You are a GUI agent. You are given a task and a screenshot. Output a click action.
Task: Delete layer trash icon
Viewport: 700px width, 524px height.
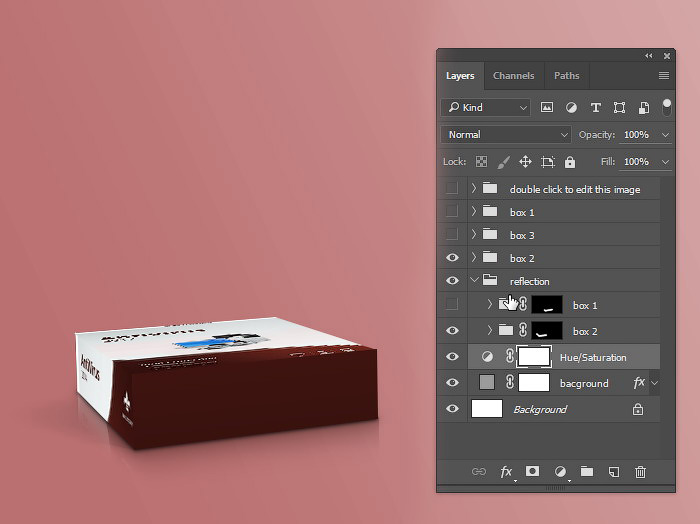pyautogui.click(x=640, y=472)
